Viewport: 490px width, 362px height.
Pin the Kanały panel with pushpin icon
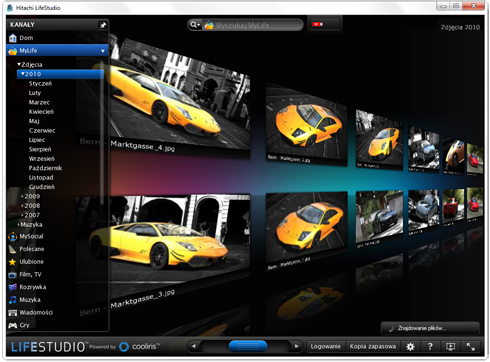(x=103, y=25)
